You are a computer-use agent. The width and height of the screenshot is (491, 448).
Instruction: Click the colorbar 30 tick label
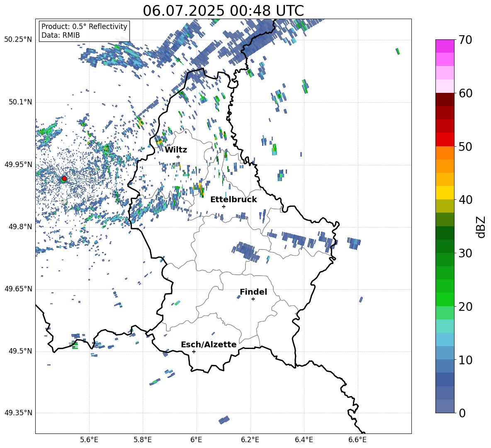click(x=465, y=253)
